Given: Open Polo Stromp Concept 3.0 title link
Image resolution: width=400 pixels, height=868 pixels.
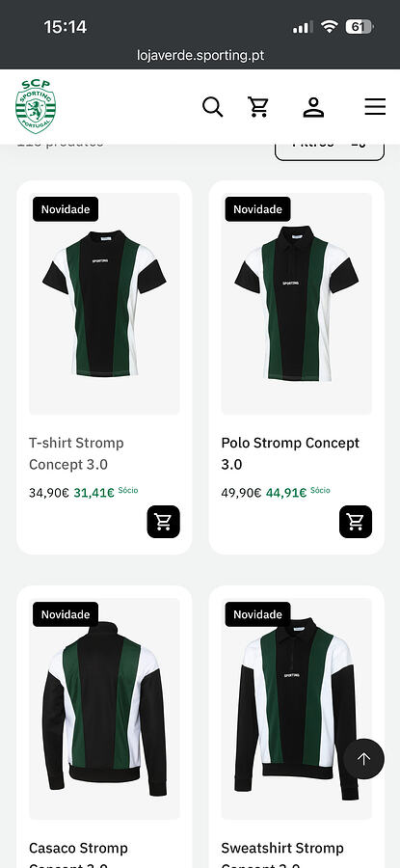Looking at the screenshot, I should (x=290, y=453).
